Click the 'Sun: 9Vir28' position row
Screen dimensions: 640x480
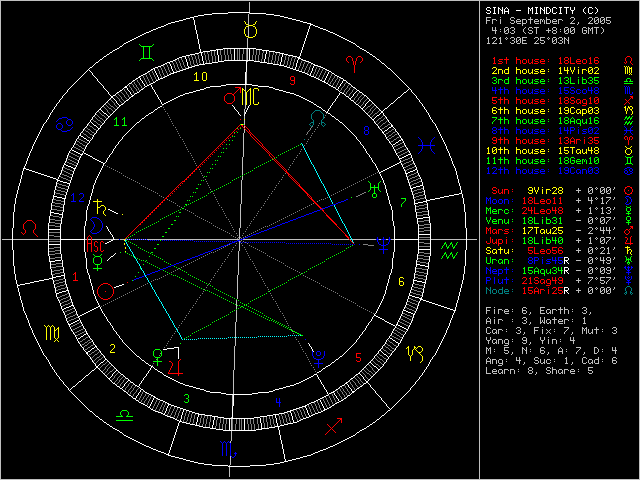click(x=562, y=191)
